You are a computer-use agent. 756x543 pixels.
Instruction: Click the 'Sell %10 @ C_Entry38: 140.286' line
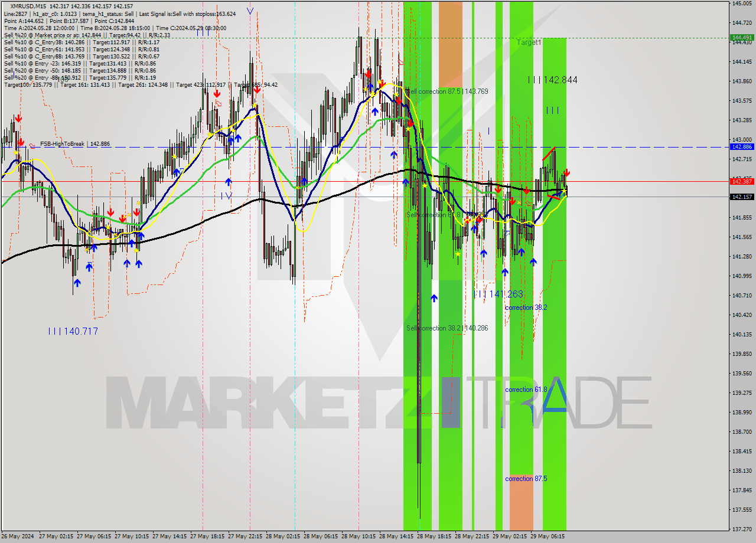[82, 42]
